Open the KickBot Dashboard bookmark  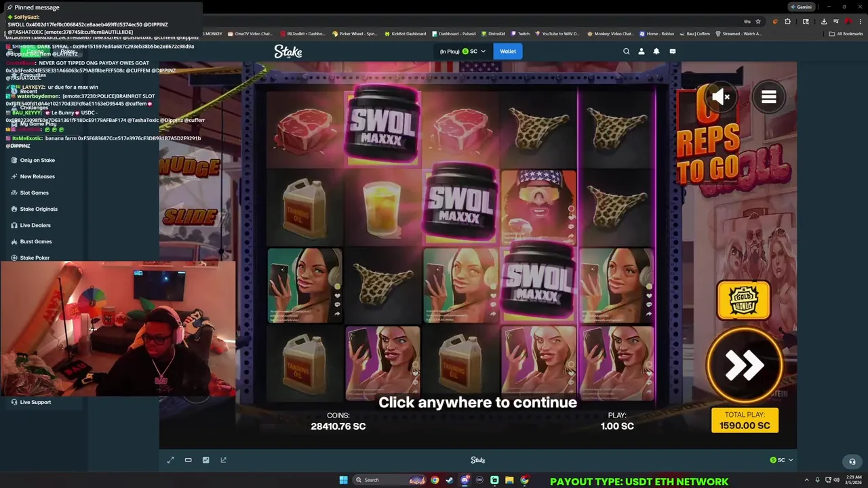406,34
